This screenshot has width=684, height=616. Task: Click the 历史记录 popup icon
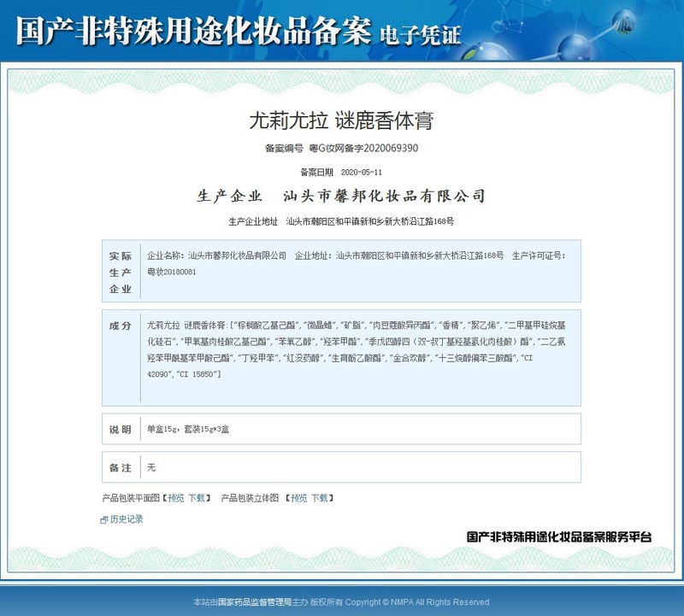coord(103,519)
